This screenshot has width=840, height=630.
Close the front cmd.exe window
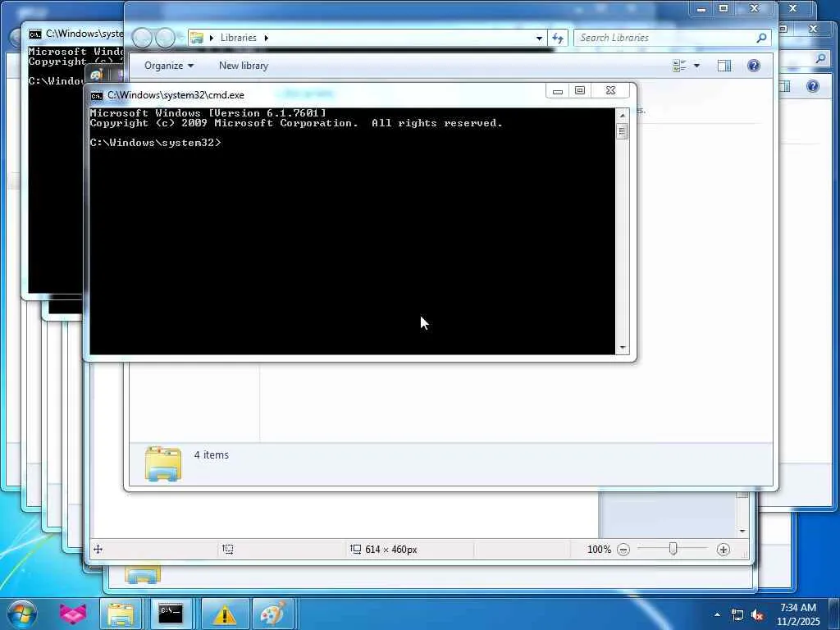pyautogui.click(x=610, y=90)
